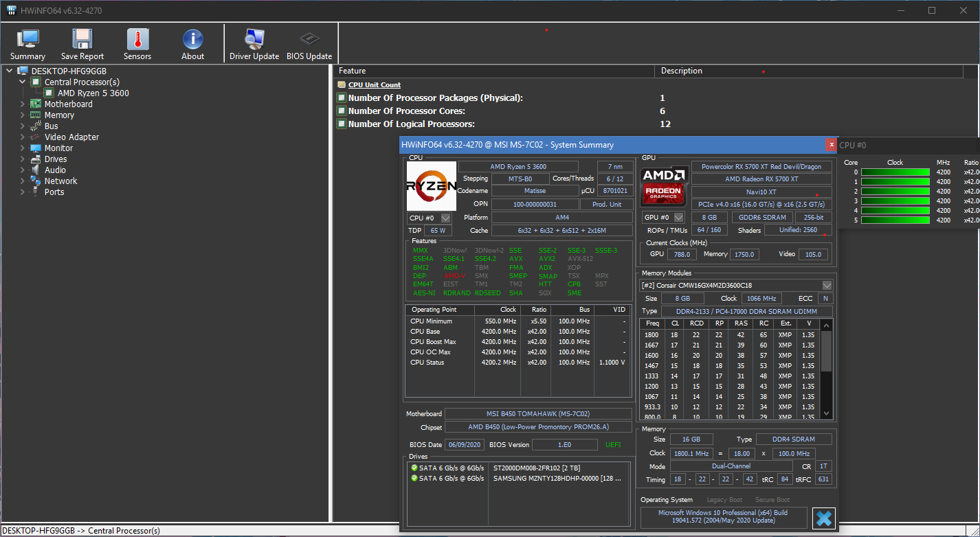Viewport: 980px width, 537px height.
Task: Click the Ports icon in the tree
Action: tap(36, 192)
